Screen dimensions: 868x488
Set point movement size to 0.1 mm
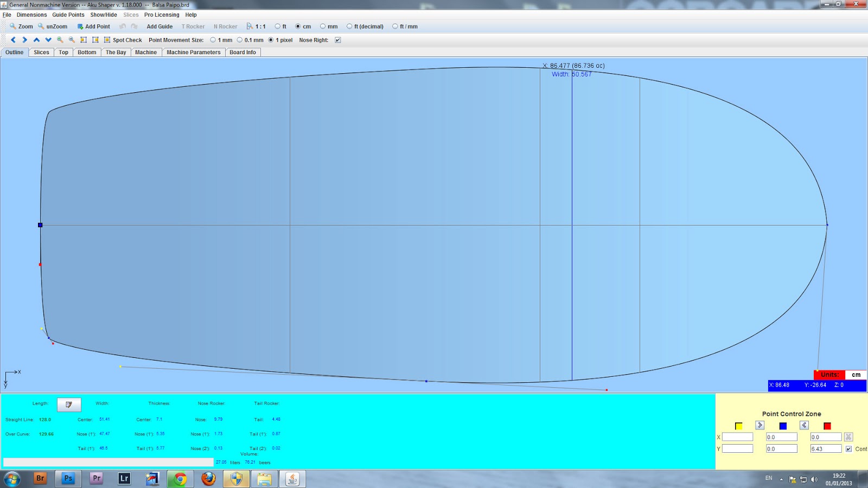pos(240,40)
